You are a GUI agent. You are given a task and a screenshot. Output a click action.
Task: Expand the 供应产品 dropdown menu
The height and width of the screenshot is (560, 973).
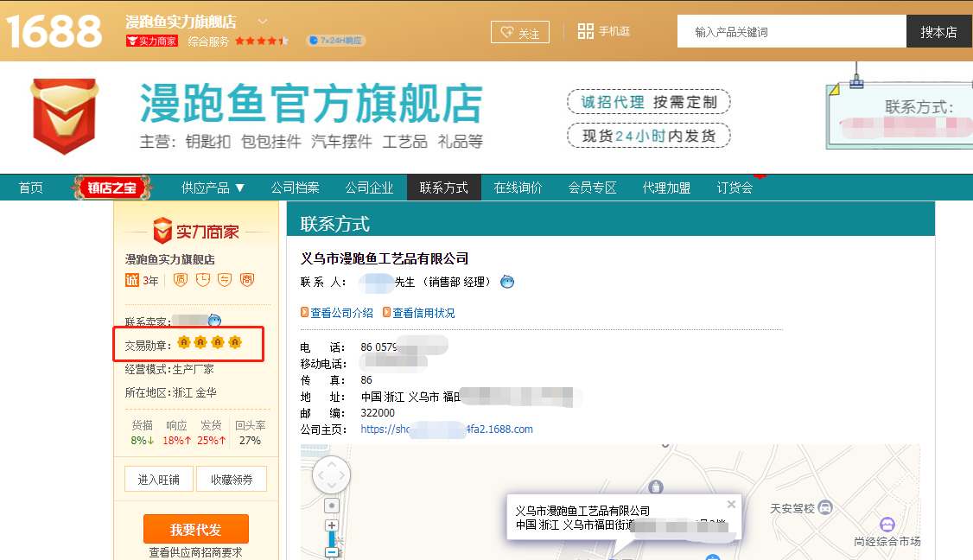(213, 188)
